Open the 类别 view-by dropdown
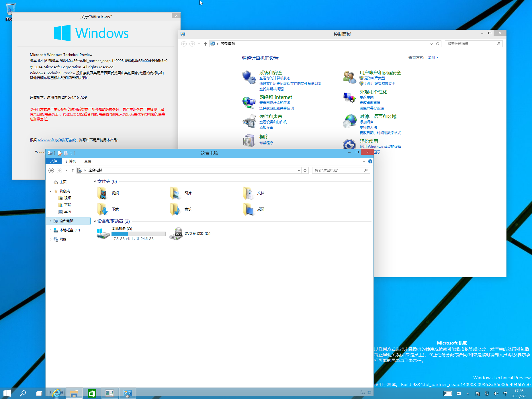Image resolution: width=532 pixels, height=399 pixels. [x=433, y=58]
